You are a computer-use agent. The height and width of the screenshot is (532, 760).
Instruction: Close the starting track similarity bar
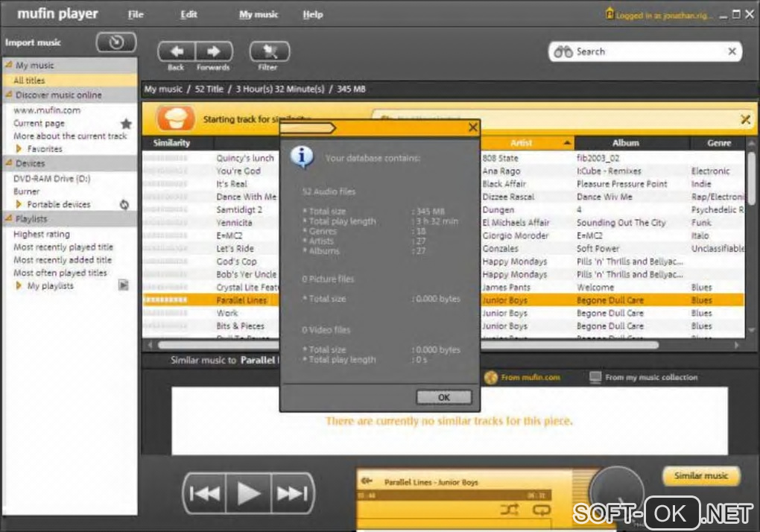click(x=745, y=119)
